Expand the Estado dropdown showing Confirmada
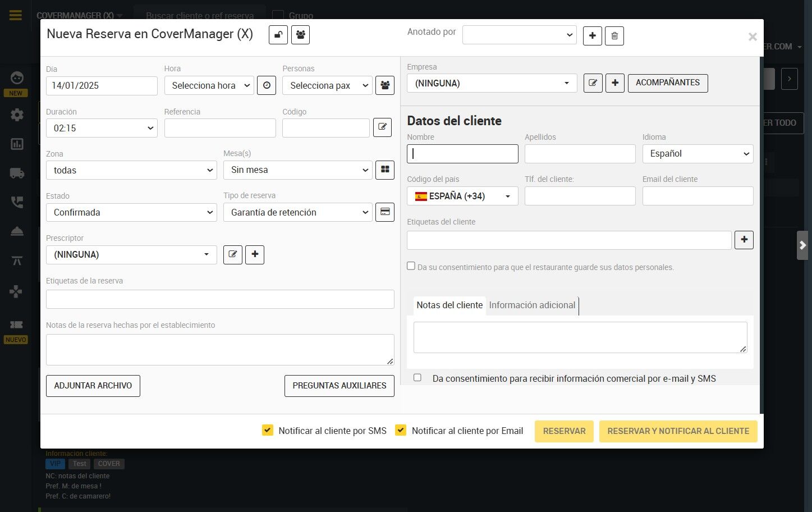This screenshot has height=512, width=812. pyautogui.click(x=131, y=212)
